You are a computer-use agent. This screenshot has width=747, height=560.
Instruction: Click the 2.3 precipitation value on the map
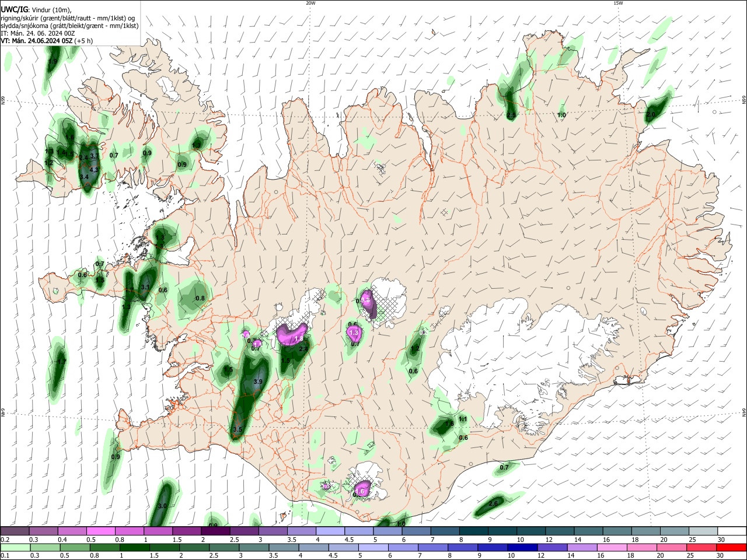click(x=303, y=349)
